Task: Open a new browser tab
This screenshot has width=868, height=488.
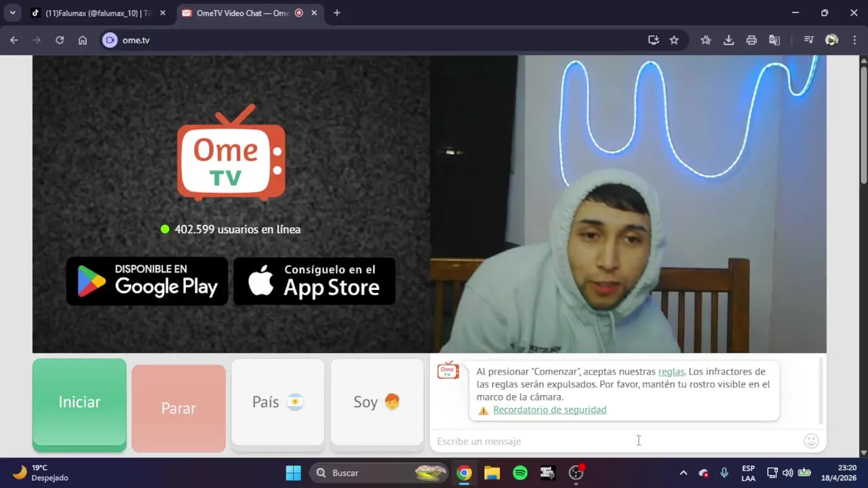Action: 337,13
